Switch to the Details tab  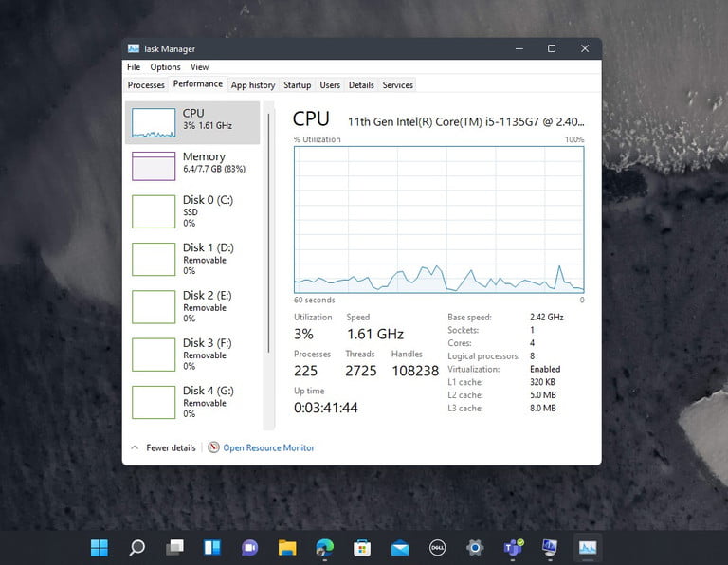click(361, 85)
